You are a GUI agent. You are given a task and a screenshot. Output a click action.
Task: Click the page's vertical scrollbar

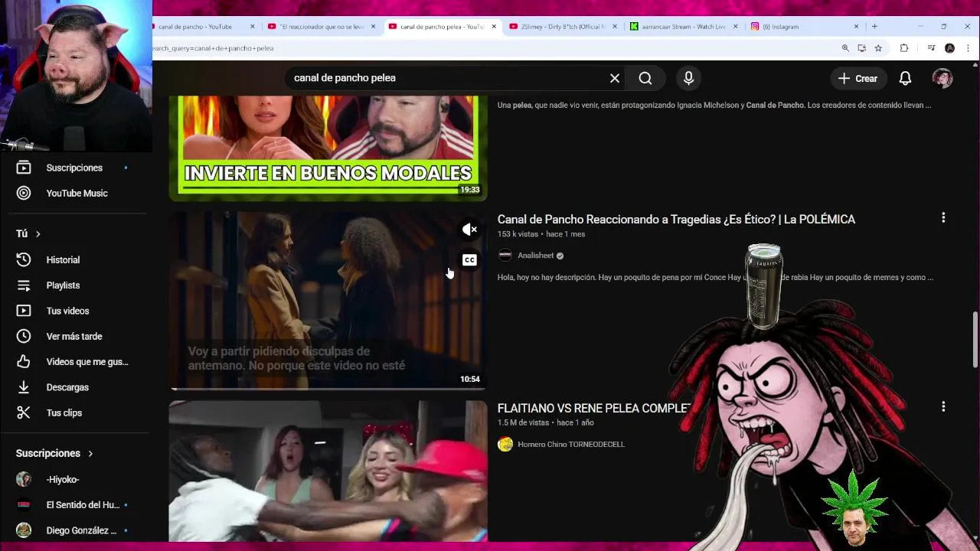pos(975,340)
